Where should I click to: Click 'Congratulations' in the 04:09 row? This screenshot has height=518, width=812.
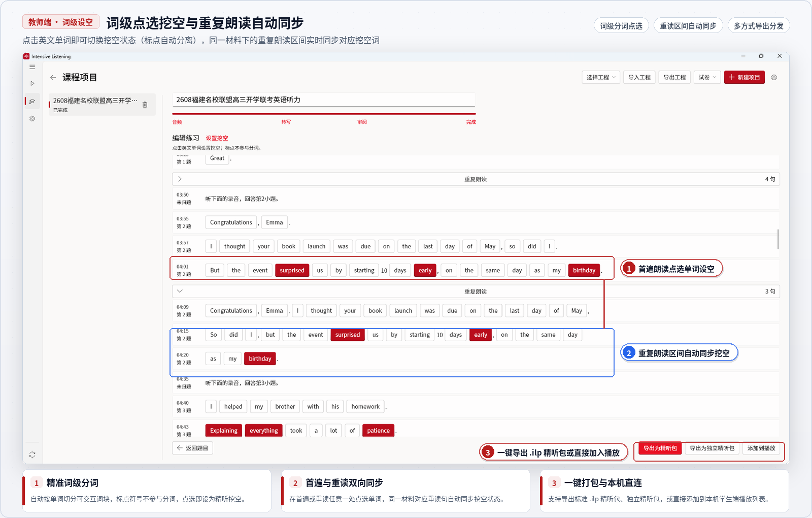tap(231, 311)
